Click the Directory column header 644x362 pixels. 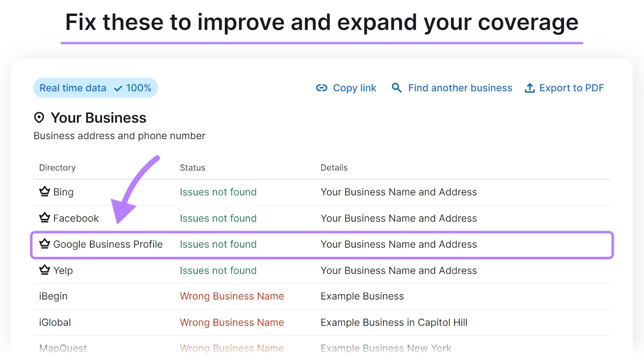pos(57,168)
